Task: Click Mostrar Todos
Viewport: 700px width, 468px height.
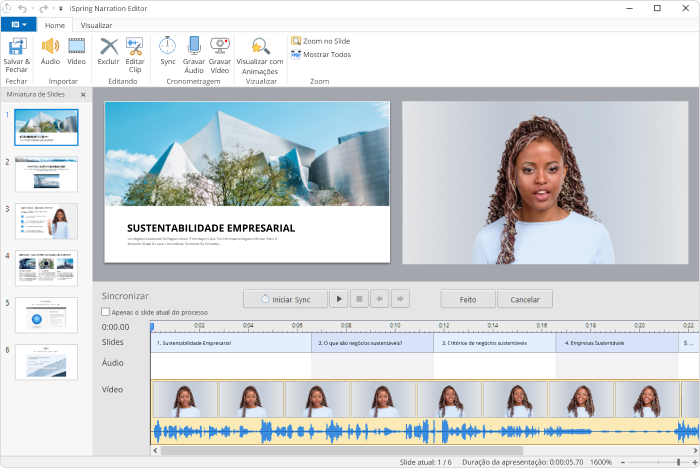Action: (x=321, y=54)
